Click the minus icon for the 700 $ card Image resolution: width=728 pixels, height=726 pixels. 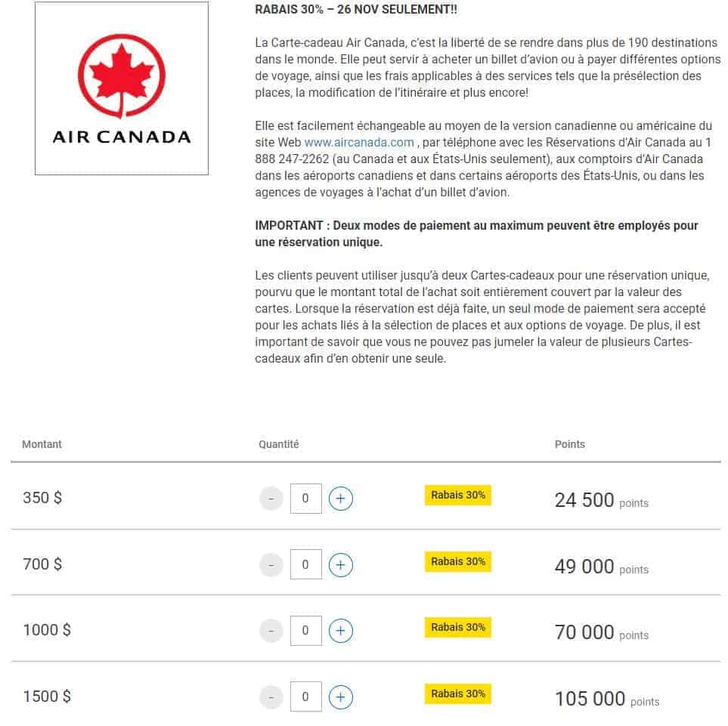point(271,564)
